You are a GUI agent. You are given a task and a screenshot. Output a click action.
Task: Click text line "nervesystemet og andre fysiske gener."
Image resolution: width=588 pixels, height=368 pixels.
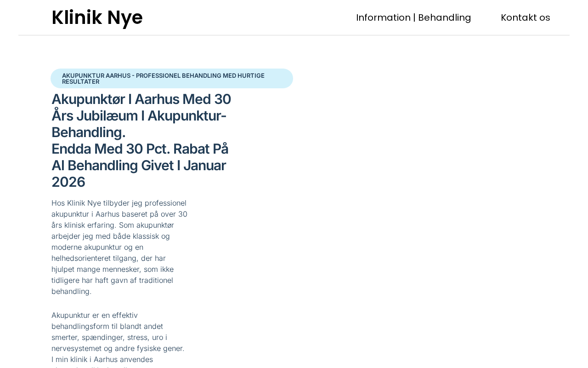pyautogui.click(x=118, y=349)
